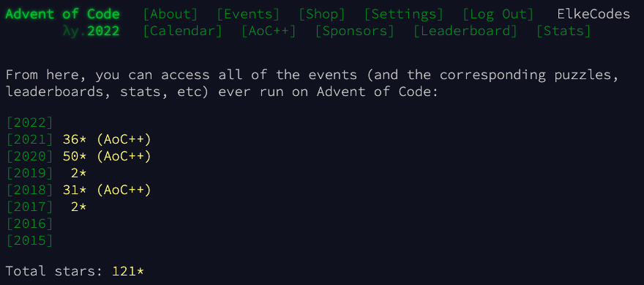Open the 2021 event
Screen dimensions: 644x285
(x=30, y=139)
